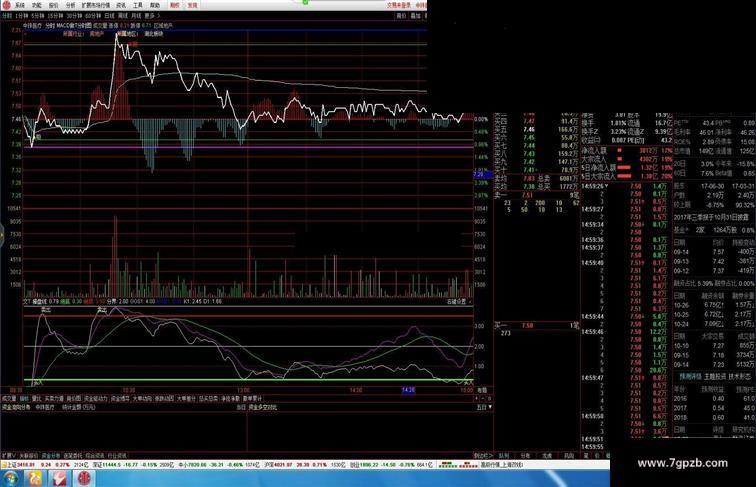Click the left-edge panel expander arrow
The width and height of the screenshot is (756, 487).
tap(2, 234)
